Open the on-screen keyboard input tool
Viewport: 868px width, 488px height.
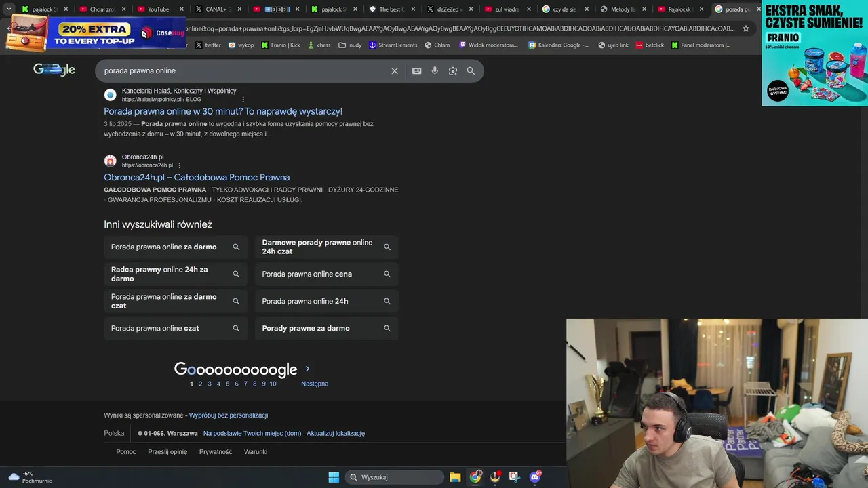tap(416, 71)
